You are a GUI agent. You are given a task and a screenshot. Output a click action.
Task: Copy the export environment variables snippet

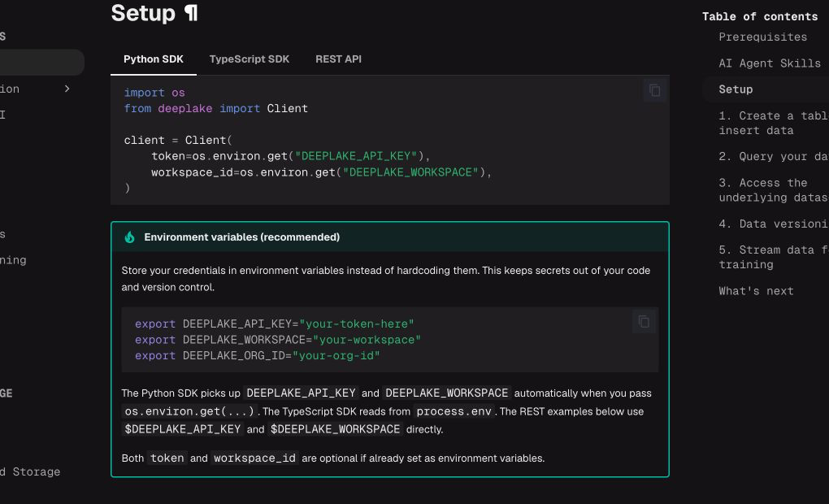644,322
